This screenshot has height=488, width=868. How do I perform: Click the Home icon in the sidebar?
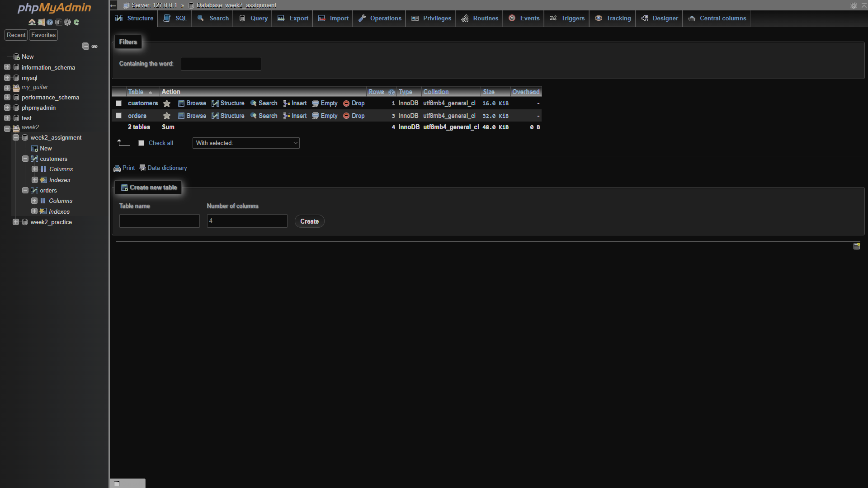[x=32, y=22]
